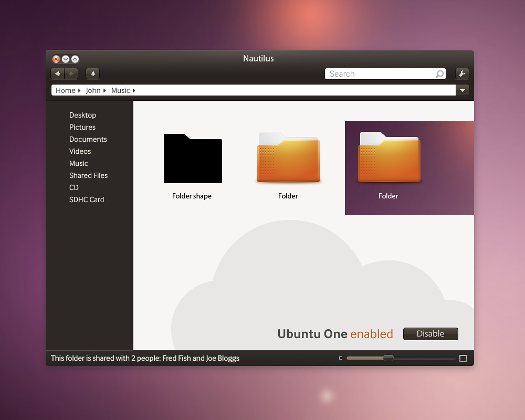525x420 pixels.
Task: Open the Music breadcrumb segment
Action: pyautogui.click(x=121, y=90)
